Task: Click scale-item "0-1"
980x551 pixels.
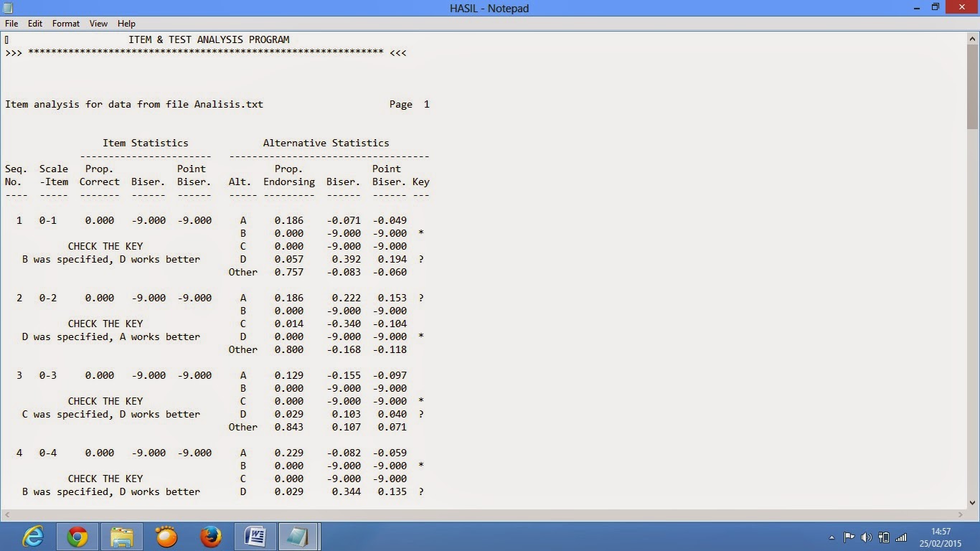Action: [x=48, y=220]
